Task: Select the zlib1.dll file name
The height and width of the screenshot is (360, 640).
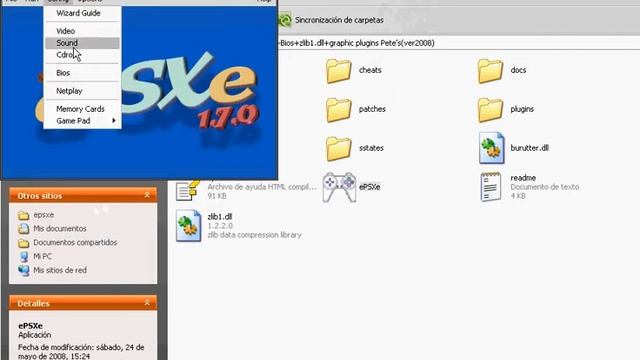Action: (x=220, y=217)
